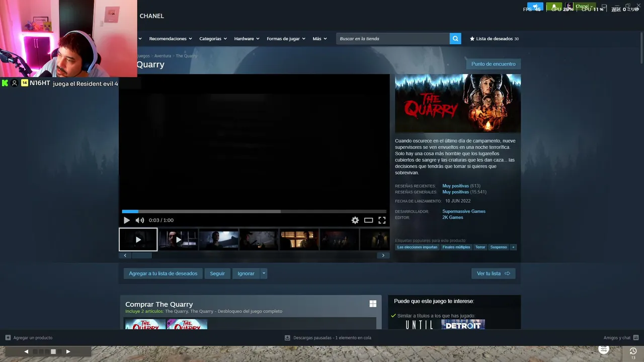Viewport: 644px width, 362px height.
Task: Click the Las elecciones importan tag
Action: [417, 247]
